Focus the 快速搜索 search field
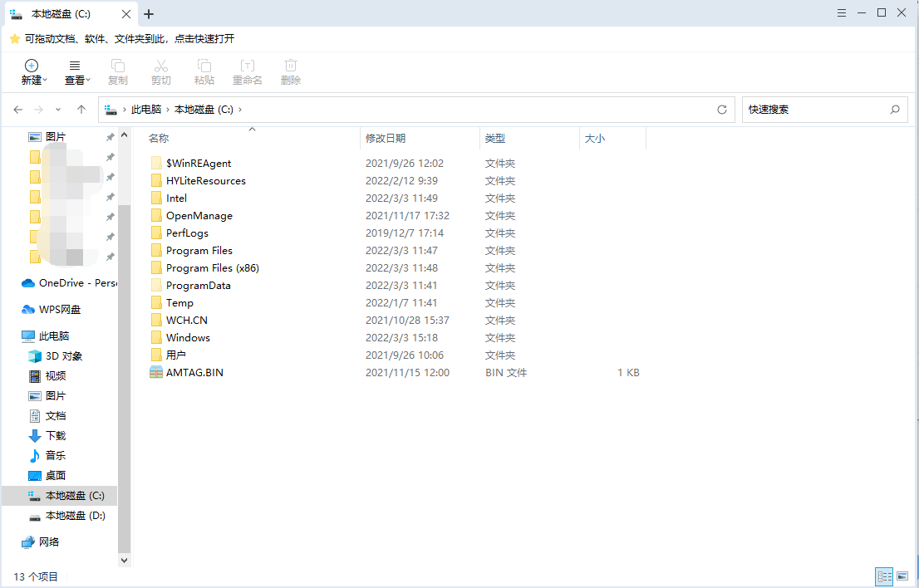The height and width of the screenshot is (588, 919). 813,110
